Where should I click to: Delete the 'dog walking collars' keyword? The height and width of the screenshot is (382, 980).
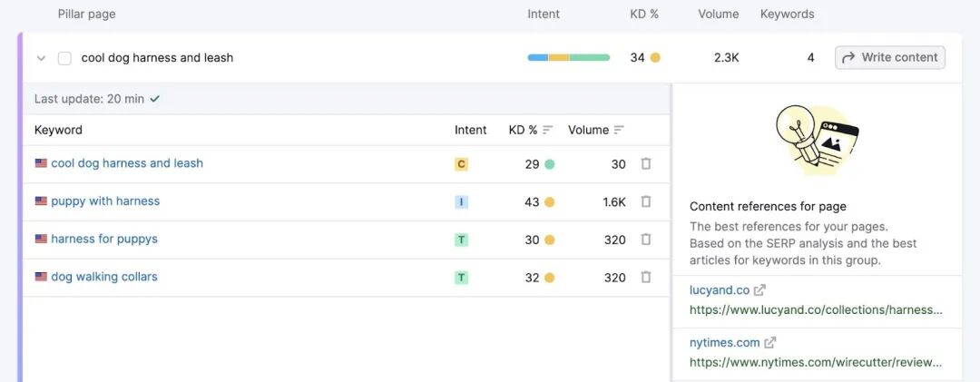click(x=646, y=277)
